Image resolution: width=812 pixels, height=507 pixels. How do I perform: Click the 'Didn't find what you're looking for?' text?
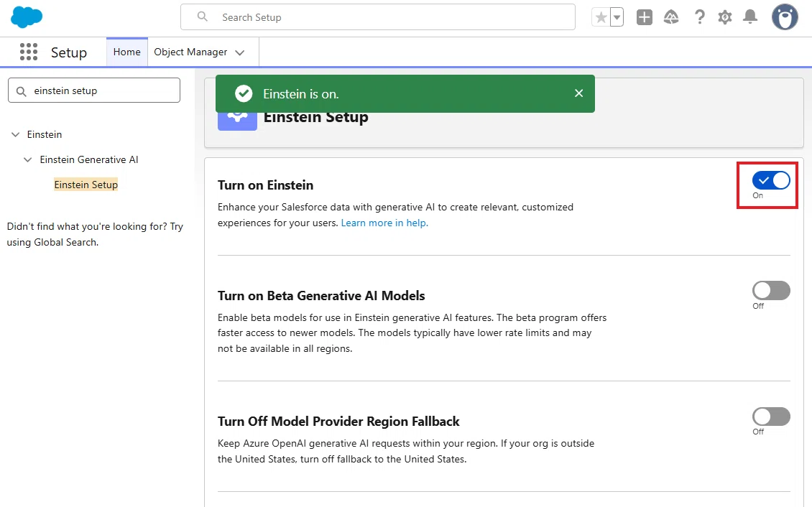[87, 227]
